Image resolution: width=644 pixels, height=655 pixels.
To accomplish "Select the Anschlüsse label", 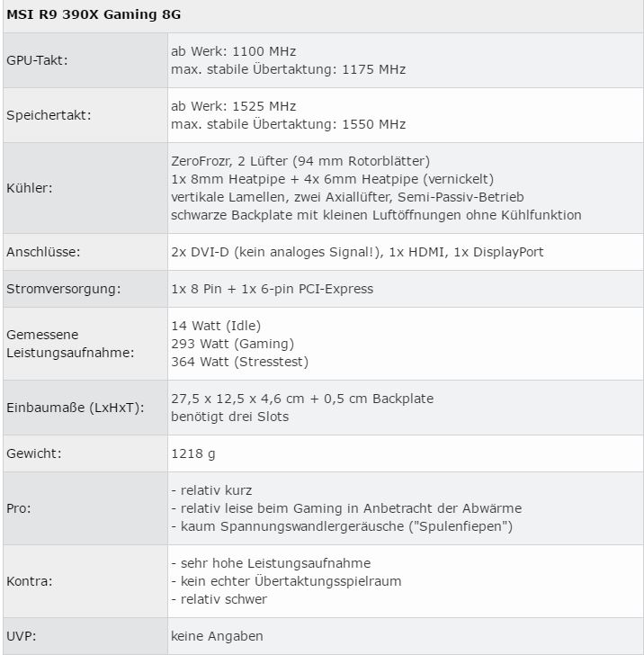I will click(x=43, y=252).
